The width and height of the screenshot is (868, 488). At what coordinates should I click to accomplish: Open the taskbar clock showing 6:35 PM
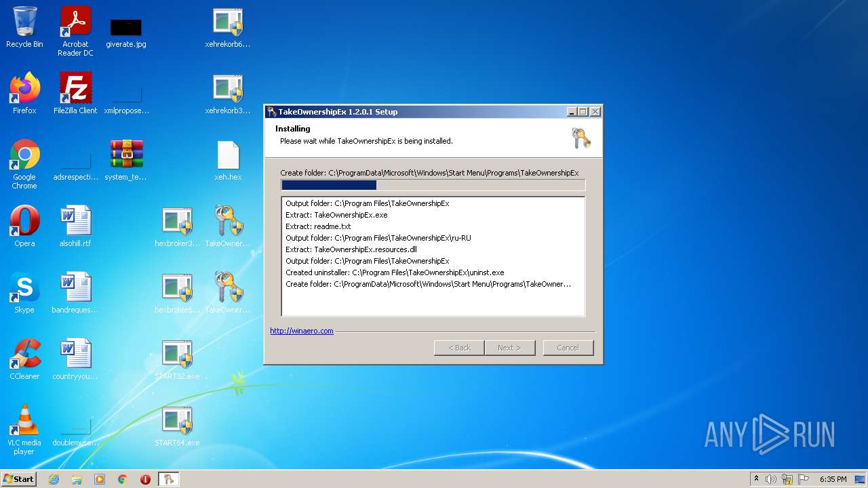coord(833,479)
